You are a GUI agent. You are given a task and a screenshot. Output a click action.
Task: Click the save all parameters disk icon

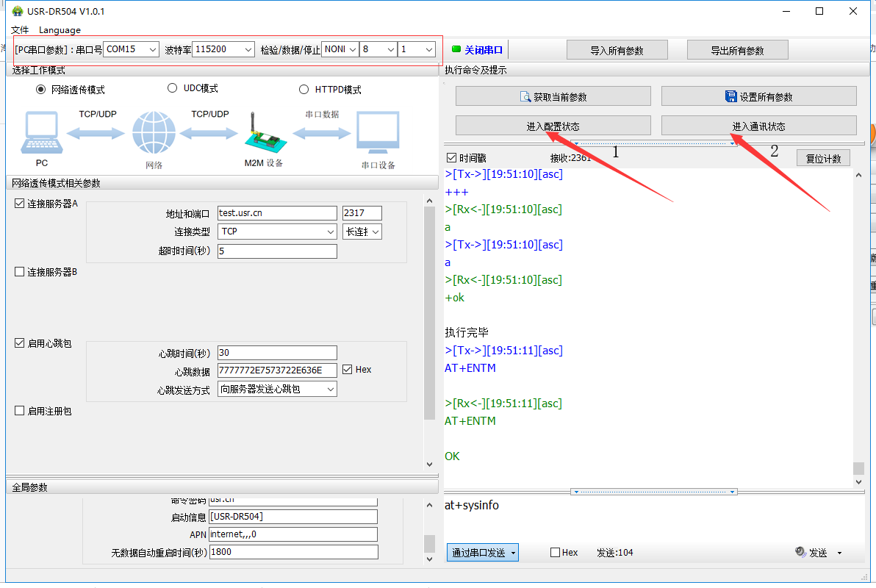(730, 97)
